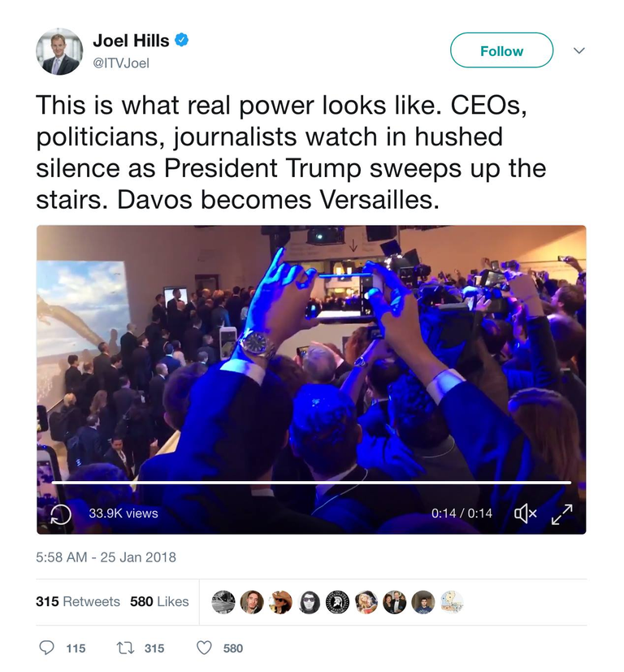View the cowboy hat liker avatar
The width and height of the screenshot is (624, 672).
[x=280, y=602]
